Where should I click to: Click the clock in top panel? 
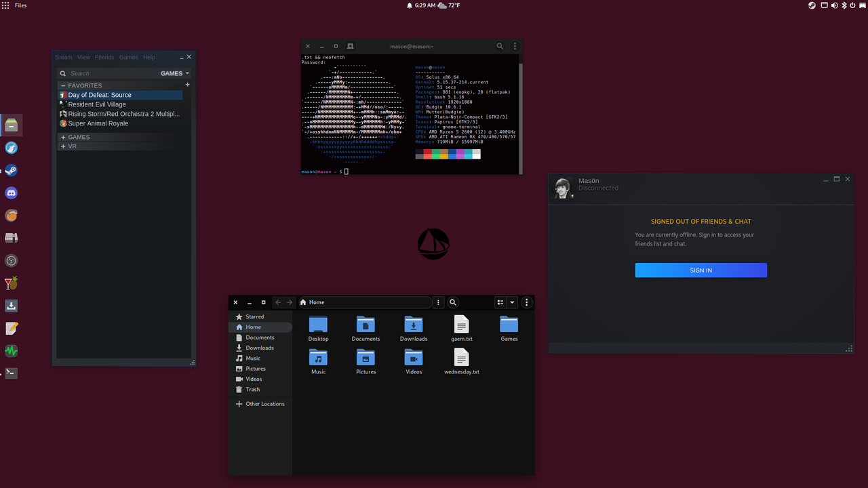tap(425, 5)
